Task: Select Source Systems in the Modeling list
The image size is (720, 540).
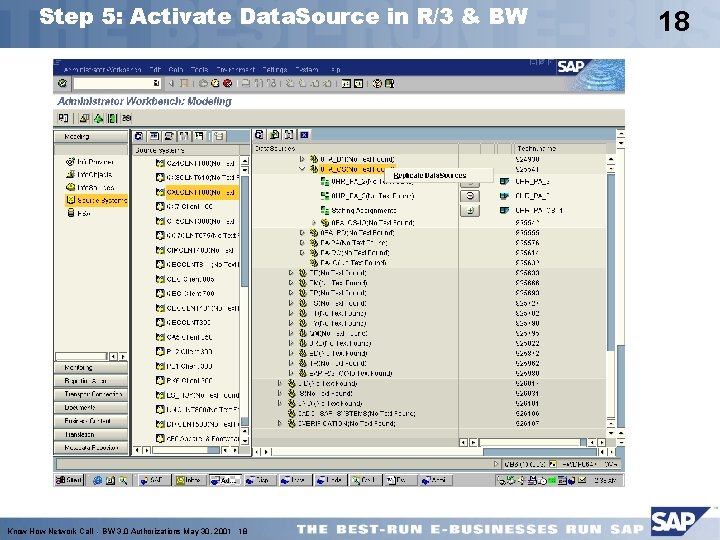Action: pyautogui.click(x=96, y=200)
